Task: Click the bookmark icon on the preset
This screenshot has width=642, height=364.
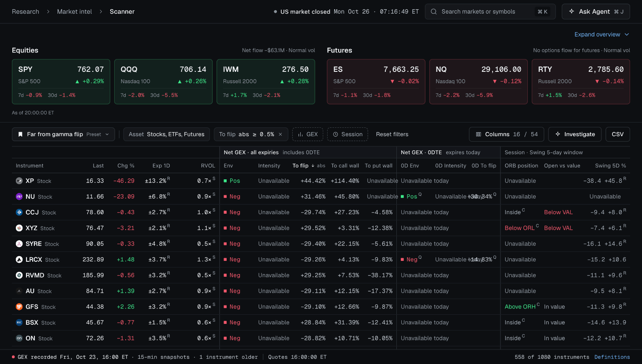Action: tap(20, 134)
